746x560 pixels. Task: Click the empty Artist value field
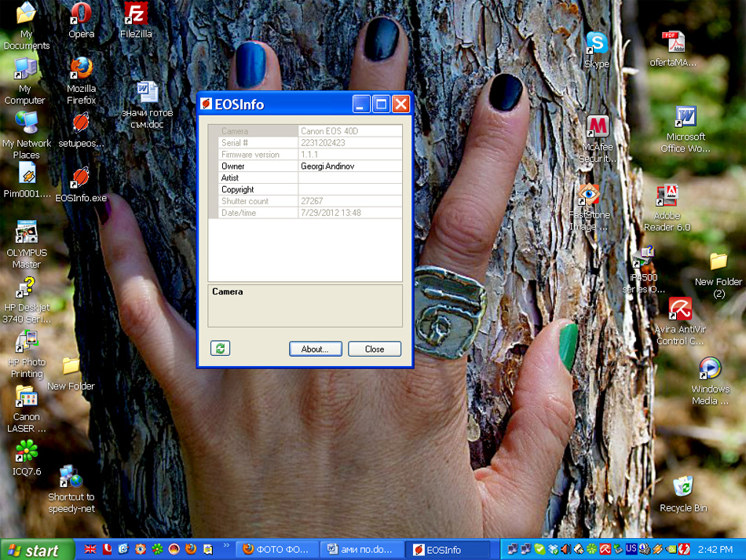pos(349,178)
